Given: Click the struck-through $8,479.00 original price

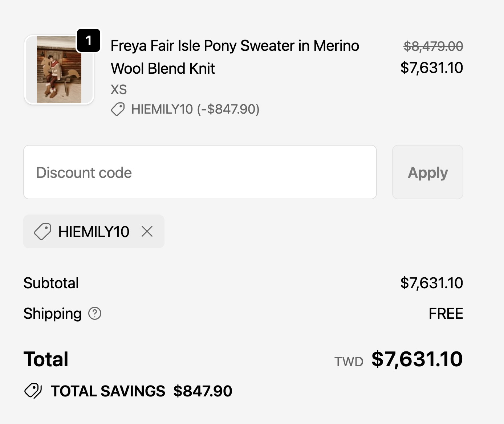Looking at the screenshot, I should 433,46.
